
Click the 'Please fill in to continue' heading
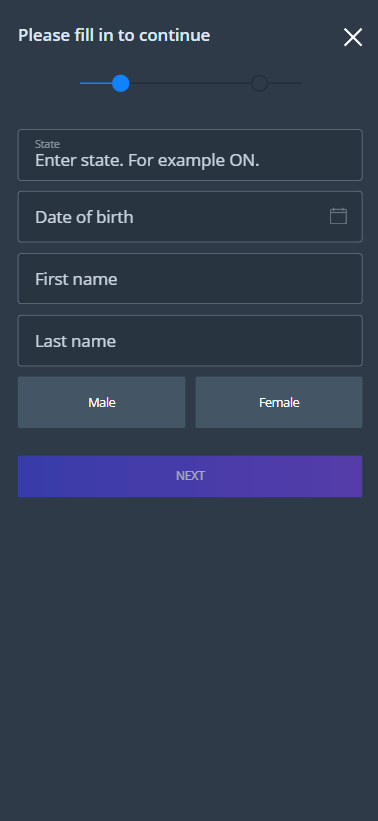click(114, 35)
